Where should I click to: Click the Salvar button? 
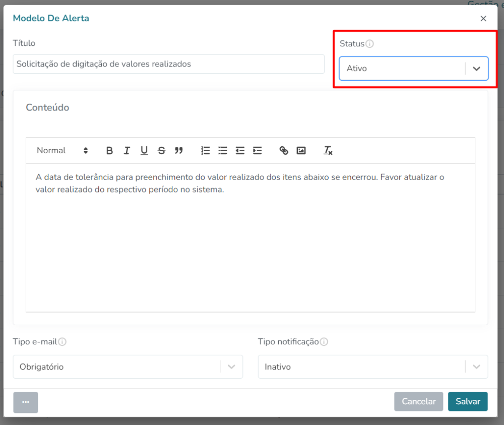pos(468,401)
